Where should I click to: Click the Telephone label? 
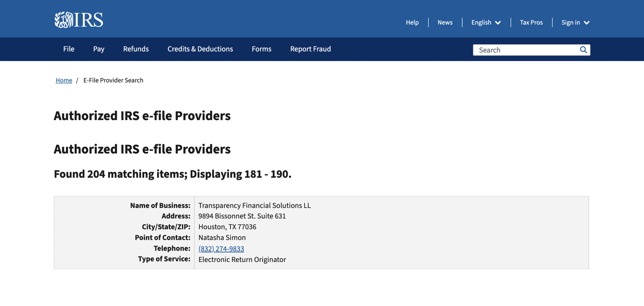point(172,248)
